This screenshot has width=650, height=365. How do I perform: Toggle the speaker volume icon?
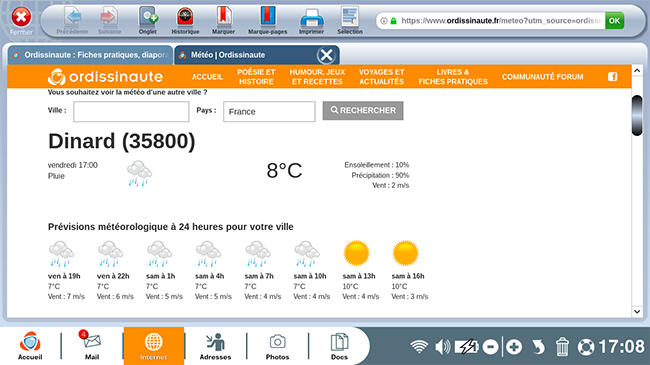click(442, 347)
